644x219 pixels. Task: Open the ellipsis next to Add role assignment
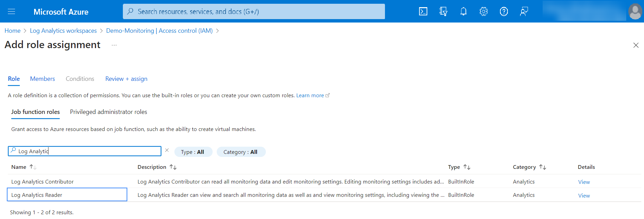click(x=114, y=45)
